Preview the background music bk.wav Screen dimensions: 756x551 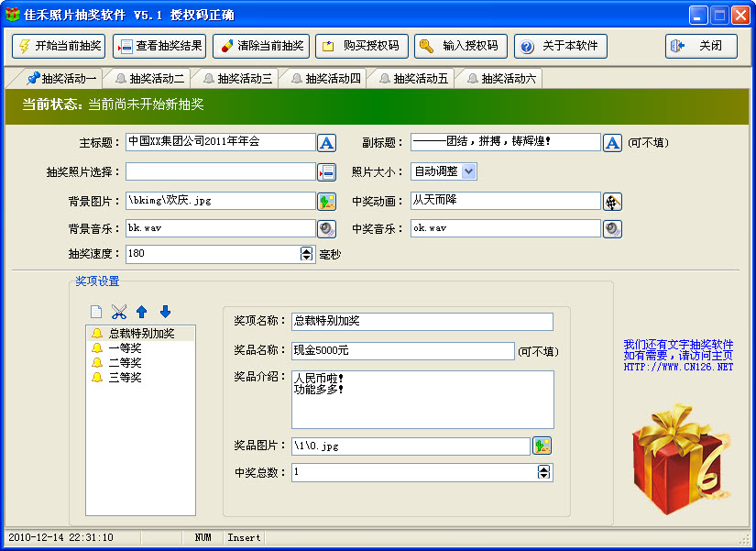tap(327, 228)
